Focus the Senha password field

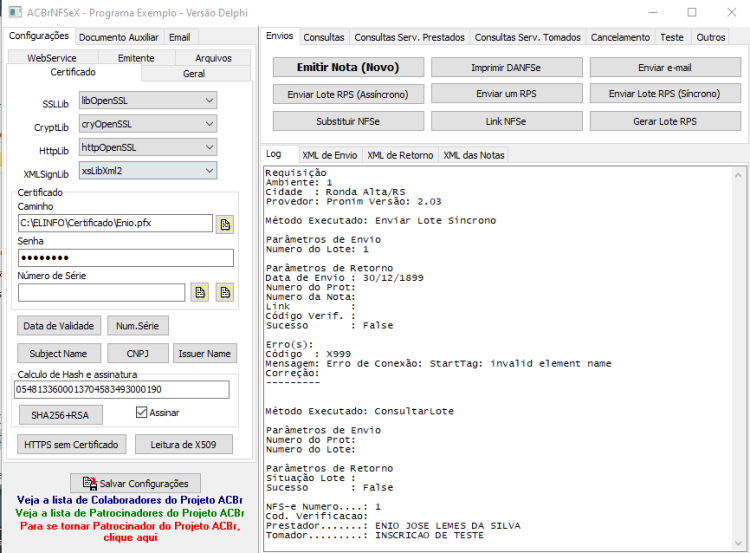pos(126,257)
